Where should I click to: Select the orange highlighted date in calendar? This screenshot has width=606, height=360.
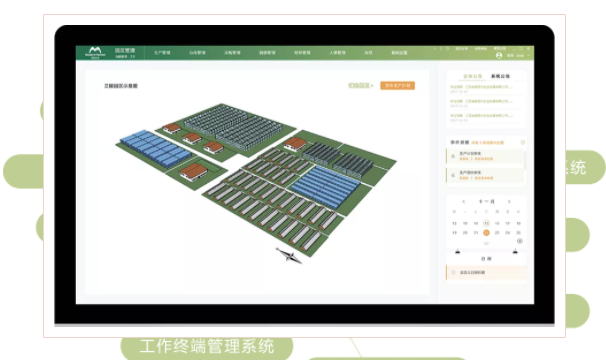point(486,232)
